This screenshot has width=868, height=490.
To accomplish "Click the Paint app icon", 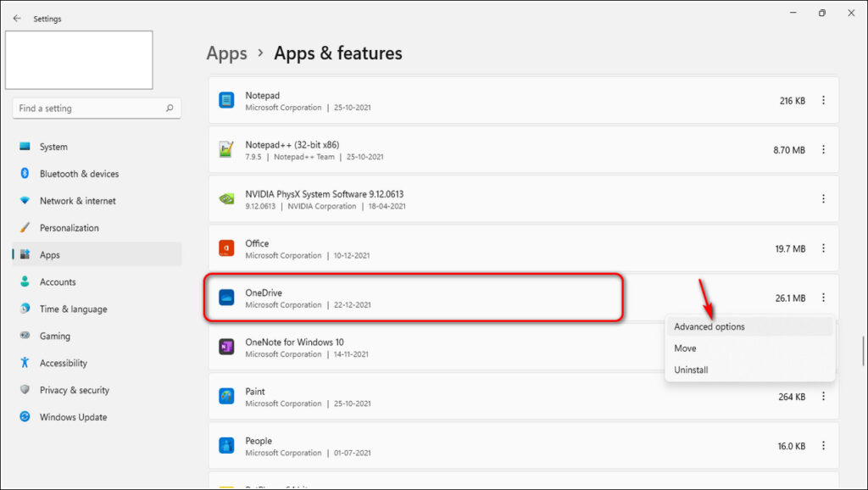I will [x=226, y=396].
